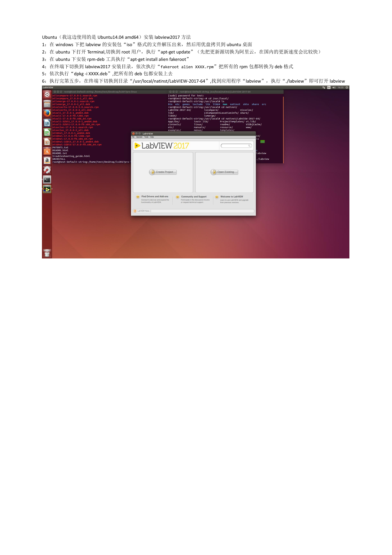
Task: Click the LabVIEW label in top panel
Action: click(48, 87)
